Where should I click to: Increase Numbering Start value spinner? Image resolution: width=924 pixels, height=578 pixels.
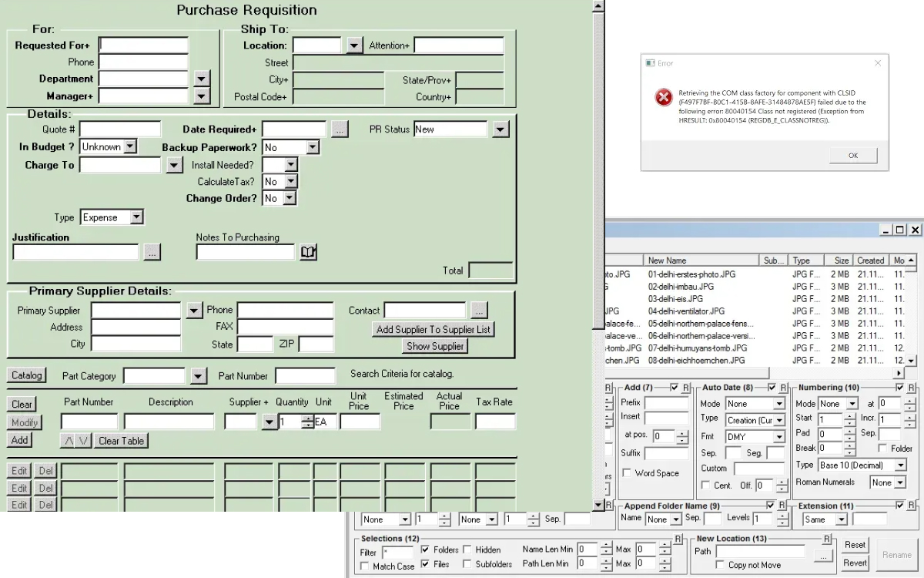pyautogui.click(x=850, y=416)
